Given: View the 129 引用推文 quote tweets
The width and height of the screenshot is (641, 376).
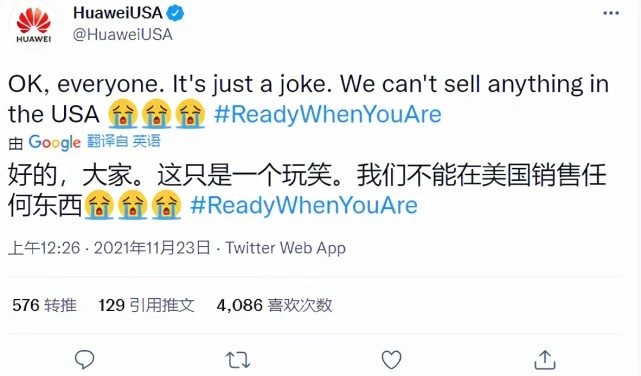Looking at the screenshot, I should (146, 305).
